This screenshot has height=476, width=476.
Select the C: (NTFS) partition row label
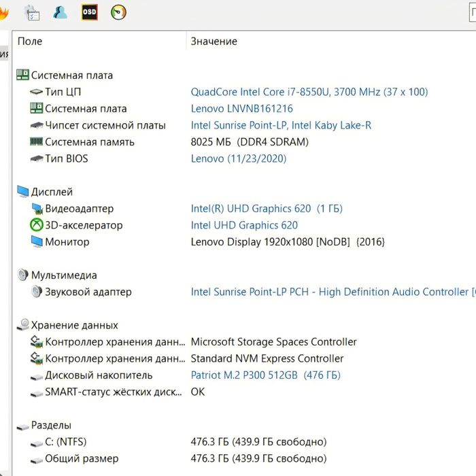pos(65,442)
